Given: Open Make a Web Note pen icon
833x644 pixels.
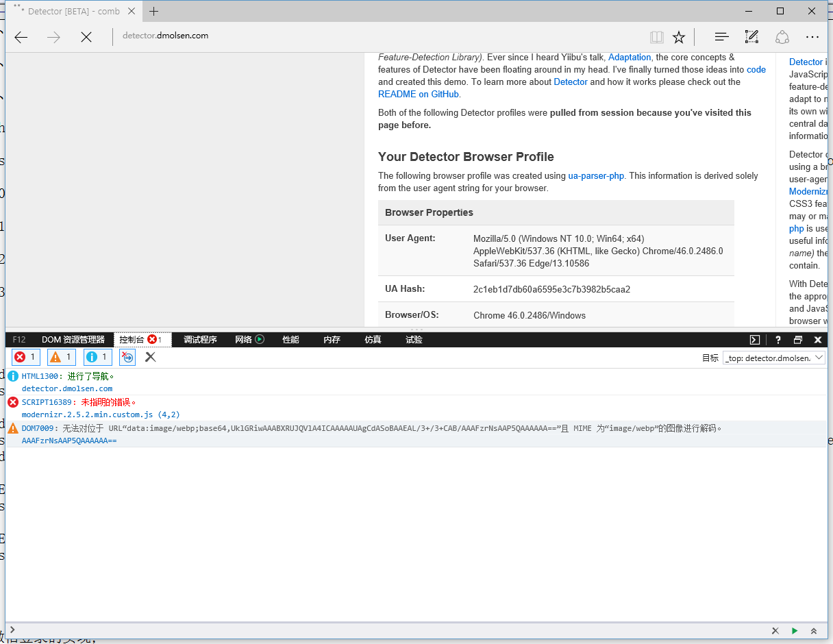Looking at the screenshot, I should pos(751,37).
